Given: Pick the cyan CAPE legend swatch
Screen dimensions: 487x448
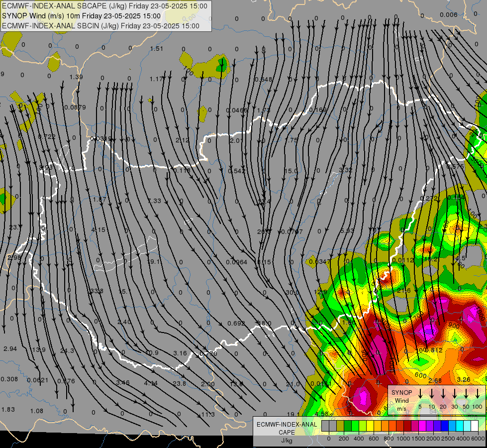Looking at the screenshot, I should 459,426.
